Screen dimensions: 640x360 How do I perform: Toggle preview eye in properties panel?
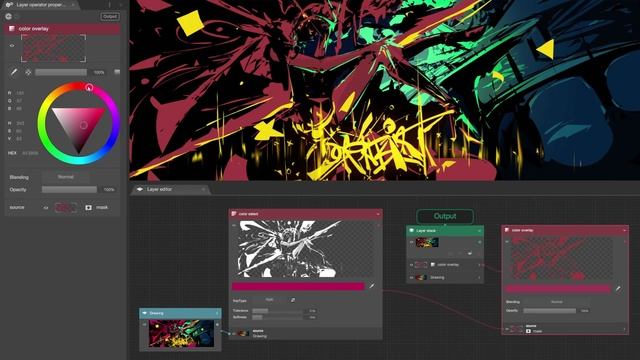(12, 46)
